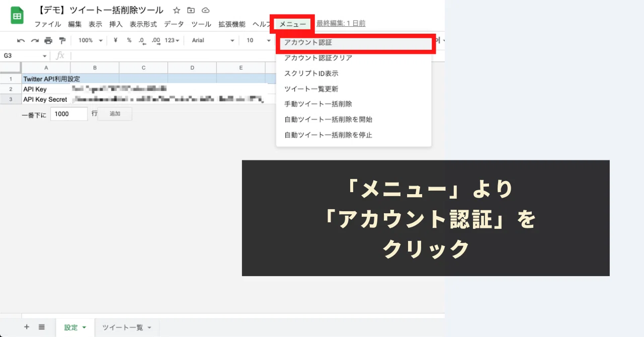
Task: Select column D header
Action: pyautogui.click(x=192, y=68)
